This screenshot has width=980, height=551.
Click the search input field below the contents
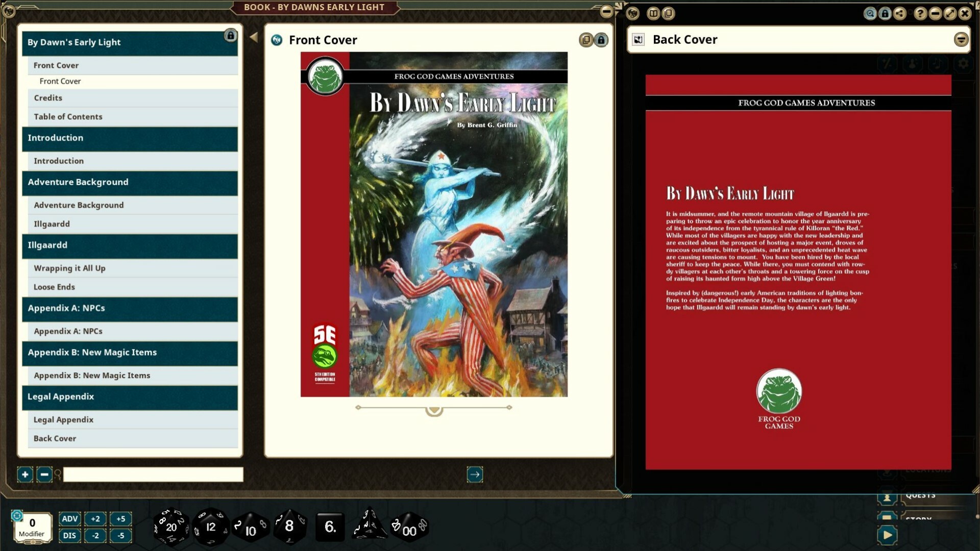pos(152,474)
